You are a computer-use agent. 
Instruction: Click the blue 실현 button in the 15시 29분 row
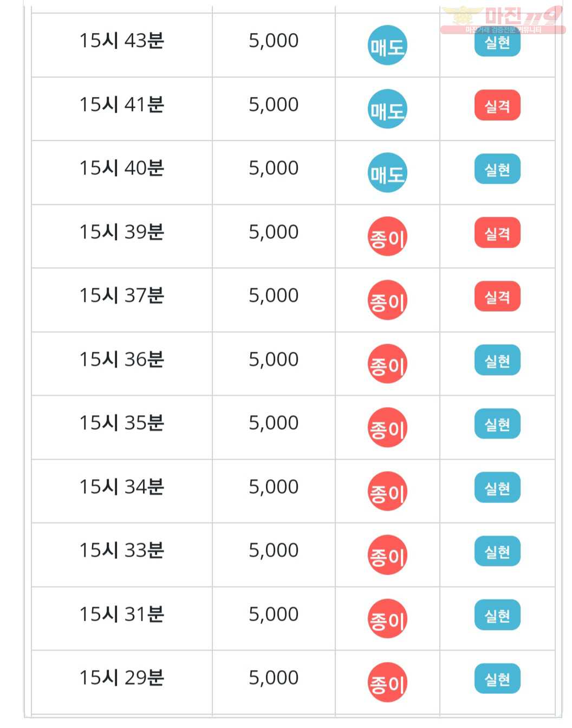click(497, 679)
